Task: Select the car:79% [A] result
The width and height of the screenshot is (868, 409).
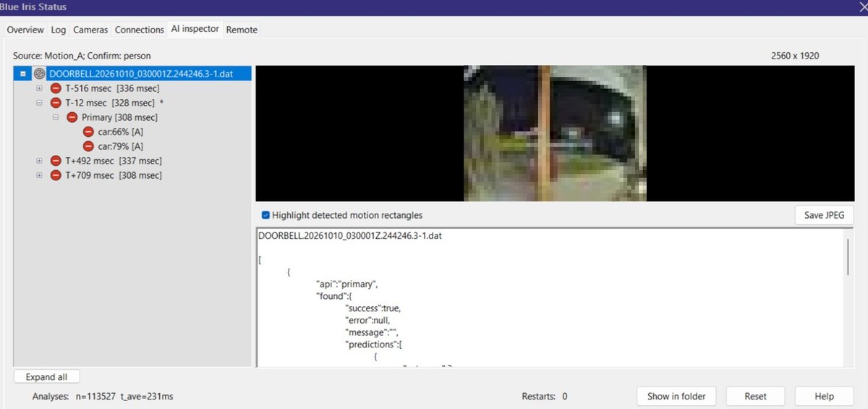Action: [120, 146]
